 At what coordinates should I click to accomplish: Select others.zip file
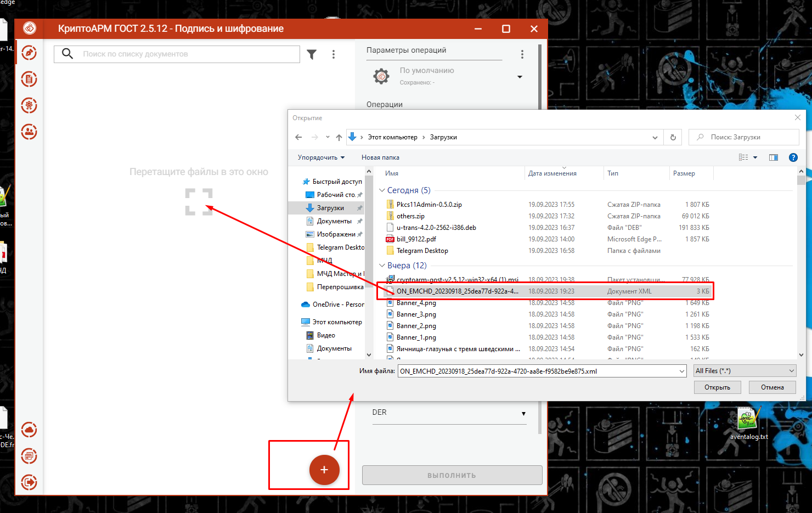coord(410,216)
